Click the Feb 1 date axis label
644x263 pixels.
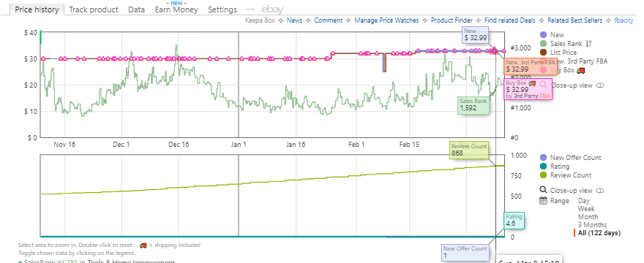tap(356, 145)
